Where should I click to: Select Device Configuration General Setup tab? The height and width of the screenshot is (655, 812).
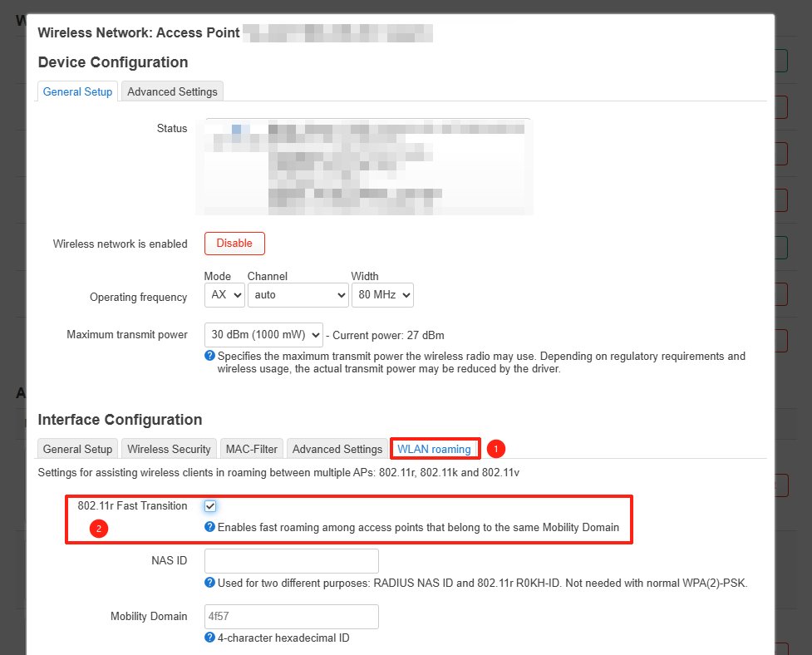(77, 91)
